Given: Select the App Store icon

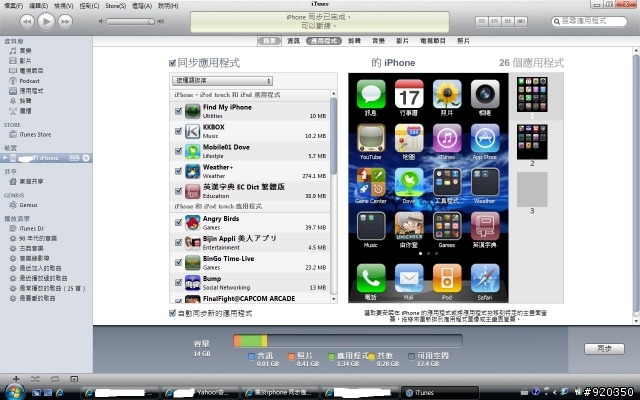Looking at the screenshot, I should pyautogui.click(x=485, y=138).
